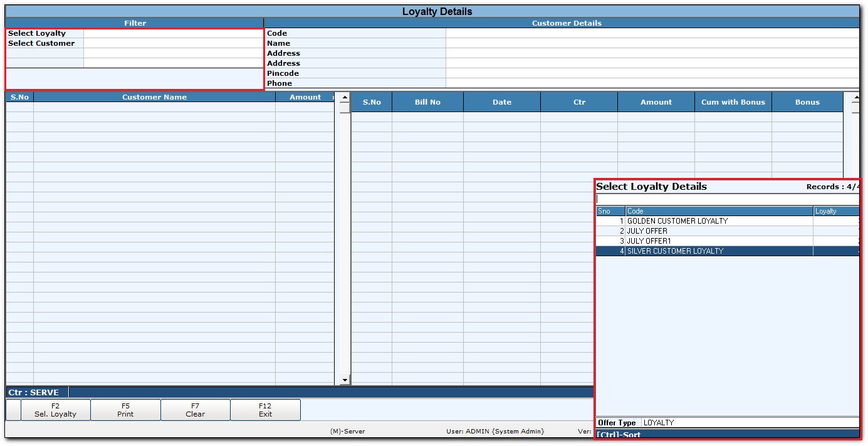This screenshot has height=446, width=868.
Task: Clear the form with F7 Clear
Action: (x=196, y=410)
